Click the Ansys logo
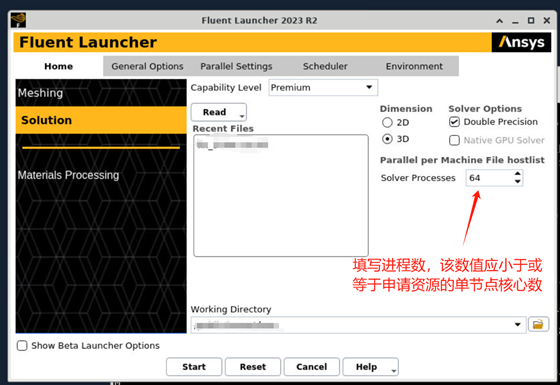The width and height of the screenshot is (560, 385). click(521, 42)
